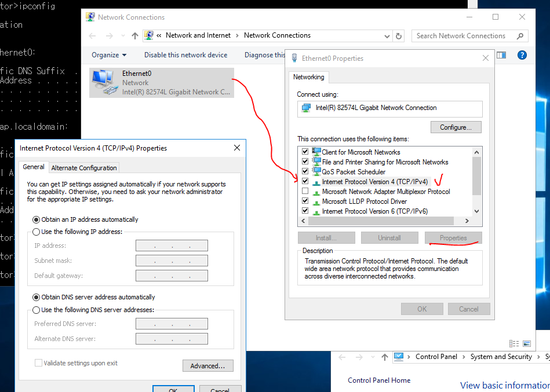Click the Configure... button
The height and width of the screenshot is (392, 550).
[456, 127]
